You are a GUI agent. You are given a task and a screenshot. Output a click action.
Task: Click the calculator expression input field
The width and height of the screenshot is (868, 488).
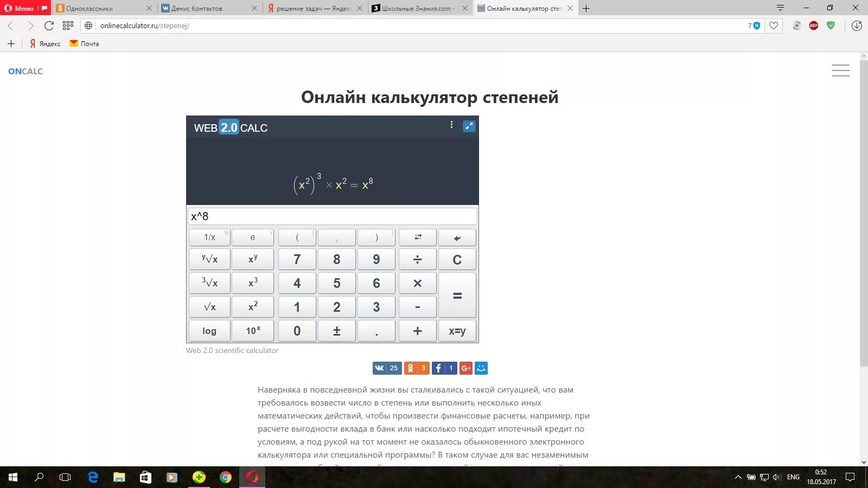click(x=332, y=216)
